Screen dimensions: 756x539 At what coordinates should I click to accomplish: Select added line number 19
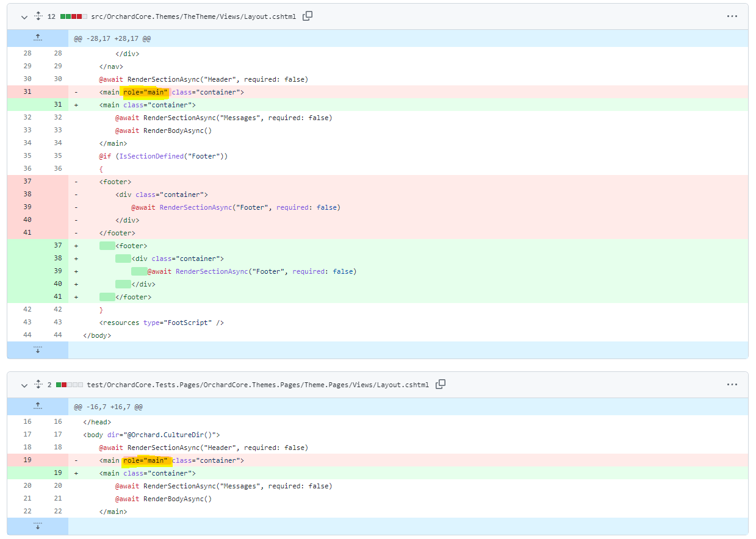pos(58,473)
